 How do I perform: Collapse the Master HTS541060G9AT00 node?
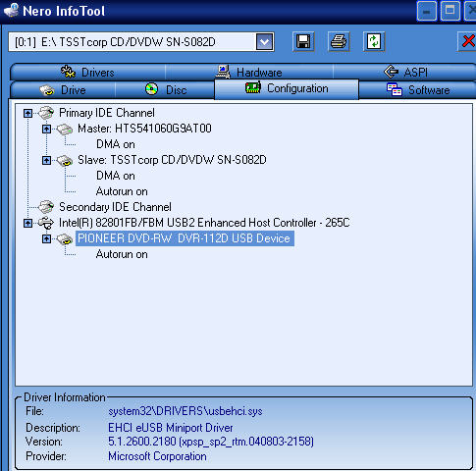[x=46, y=129]
